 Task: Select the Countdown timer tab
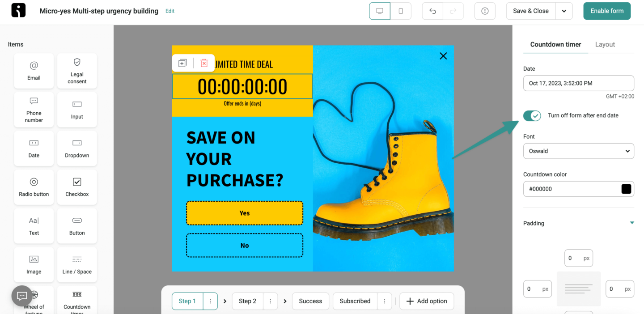click(555, 44)
